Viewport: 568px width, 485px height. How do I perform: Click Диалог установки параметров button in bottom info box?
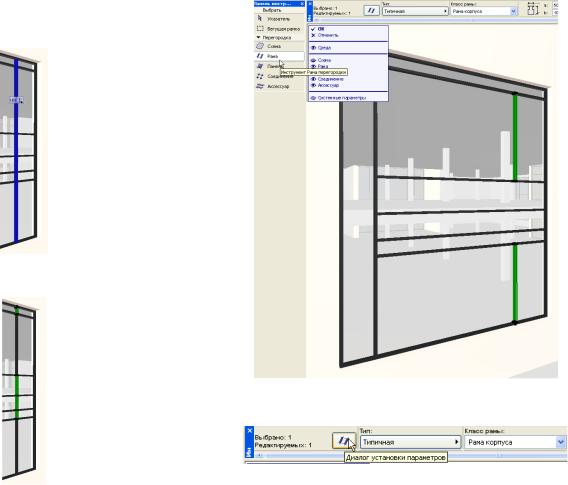[x=344, y=441]
